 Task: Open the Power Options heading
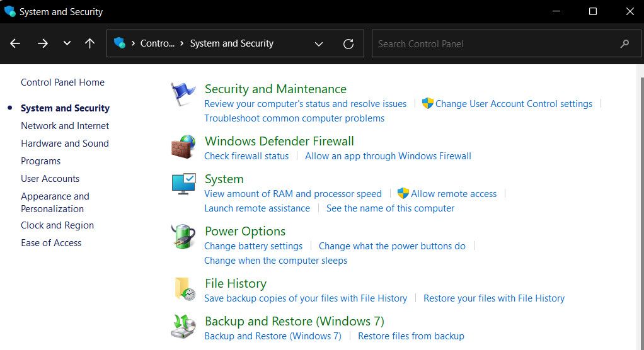[x=245, y=231]
